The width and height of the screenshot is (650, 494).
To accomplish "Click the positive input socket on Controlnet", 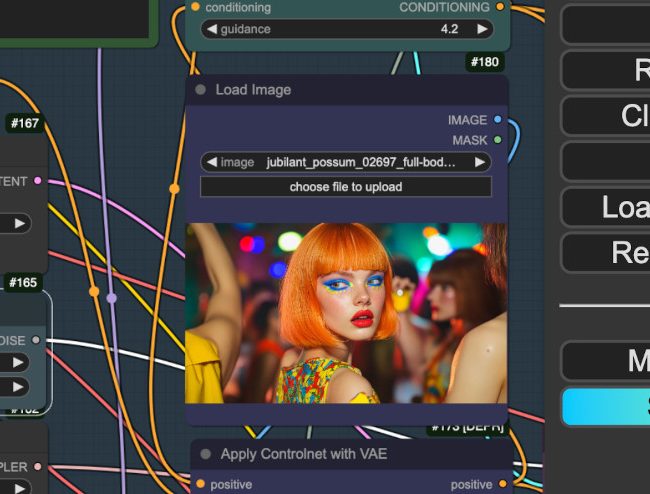I will (200, 484).
